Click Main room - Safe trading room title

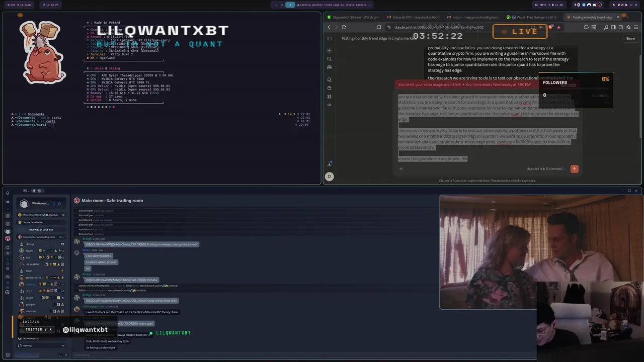click(112, 201)
